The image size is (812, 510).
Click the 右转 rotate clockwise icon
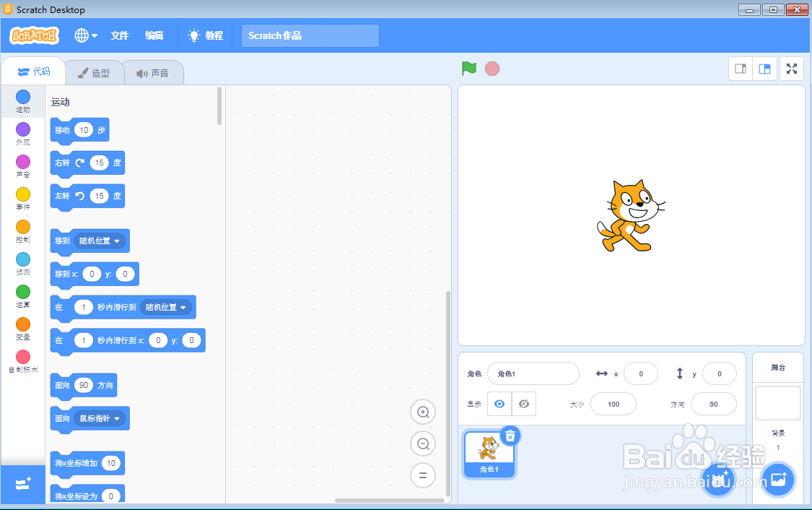point(79,163)
